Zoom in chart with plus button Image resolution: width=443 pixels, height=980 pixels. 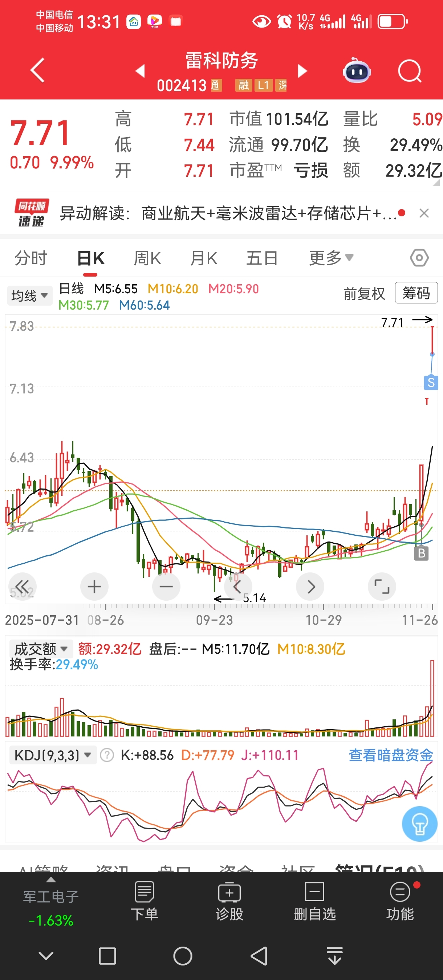(94, 586)
